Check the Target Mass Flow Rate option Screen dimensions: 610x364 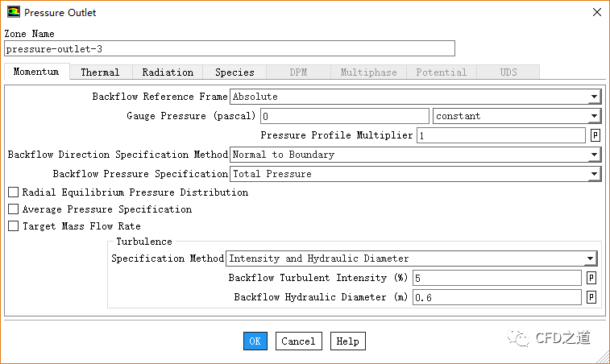[x=14, y=226]
